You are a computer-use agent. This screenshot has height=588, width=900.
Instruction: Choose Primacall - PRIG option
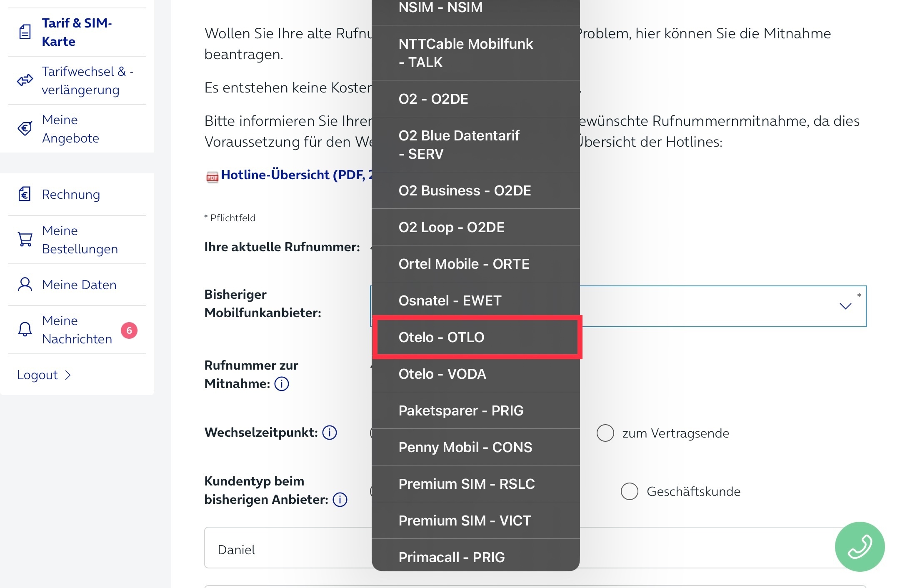(476, 555)
